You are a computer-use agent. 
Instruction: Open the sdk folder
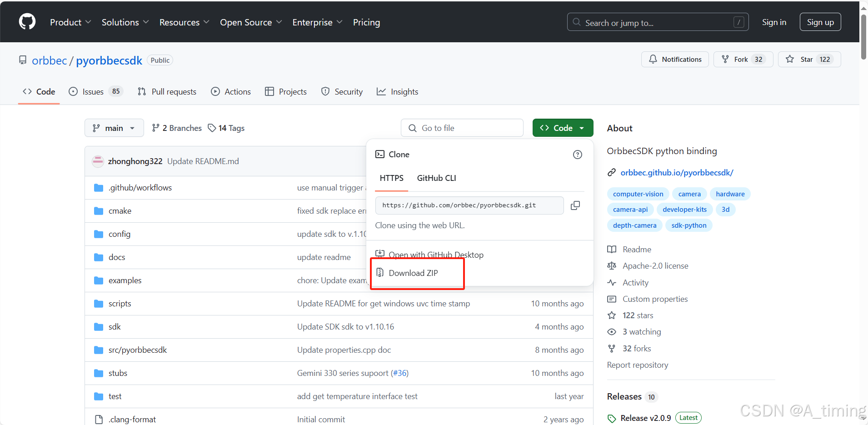pyautogui.click(x=115, y=327)
